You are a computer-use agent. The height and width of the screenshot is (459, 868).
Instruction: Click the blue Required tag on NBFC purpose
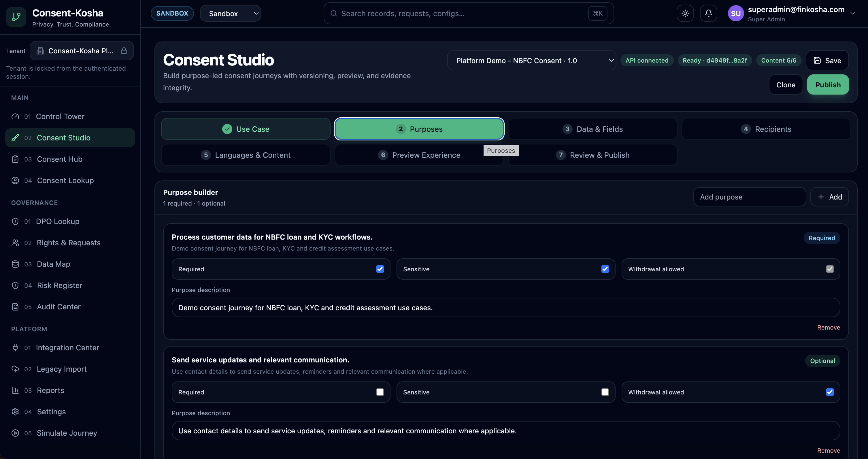(822, 238)
